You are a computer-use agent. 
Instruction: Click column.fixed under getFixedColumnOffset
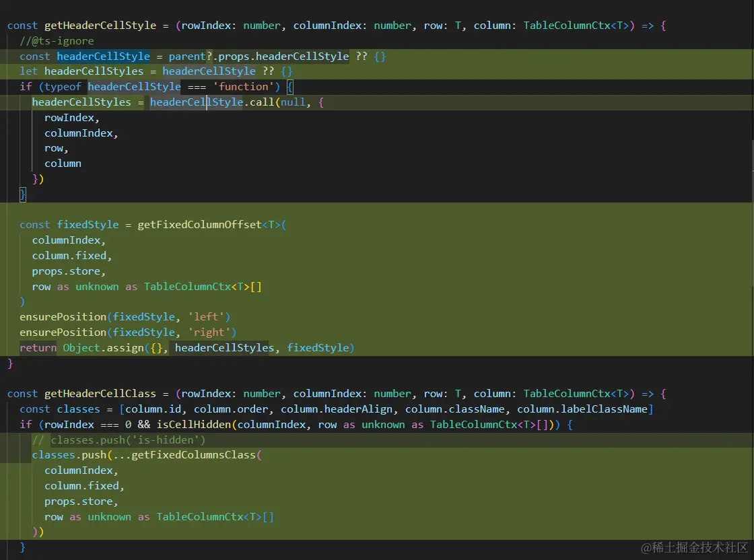click(x=71, y=255)
